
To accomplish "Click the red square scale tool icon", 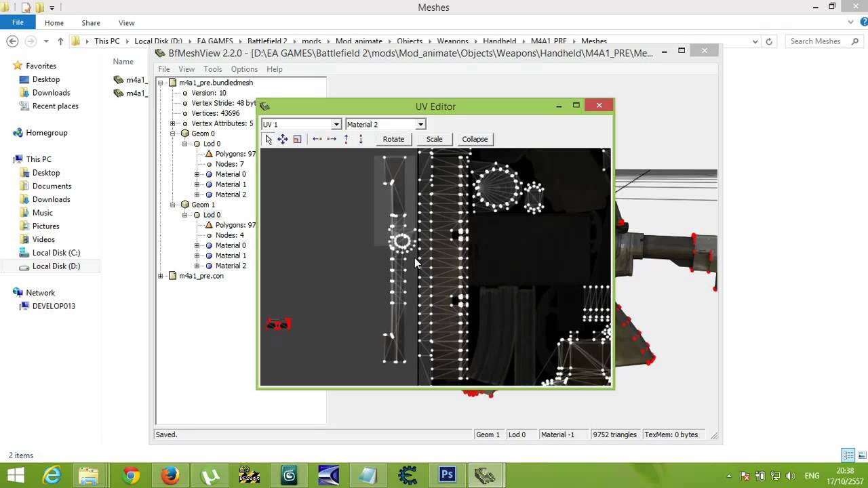I will (x=297, y=139).
